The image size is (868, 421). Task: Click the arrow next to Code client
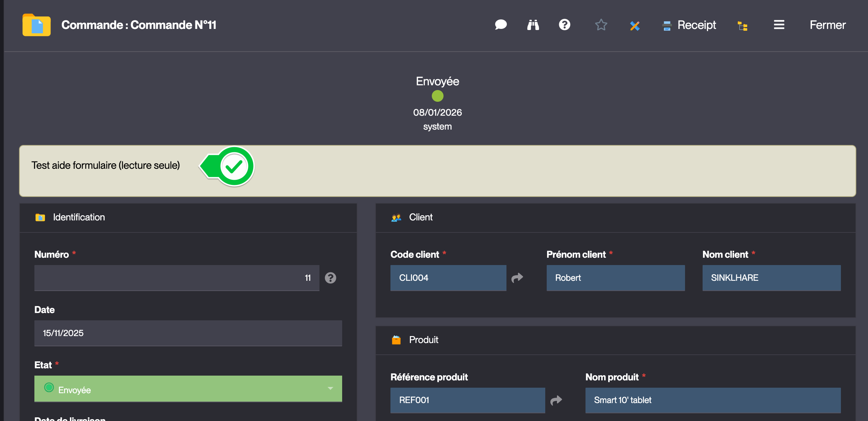click(x=517, y=278)
